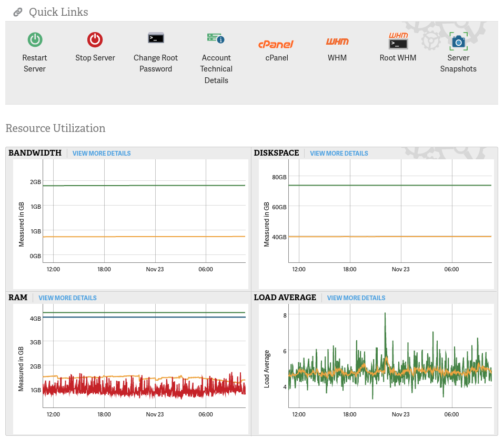The image size is (504, 439).
Task: Click the red Stop Server power icon
Action: (x=95, y=39)
